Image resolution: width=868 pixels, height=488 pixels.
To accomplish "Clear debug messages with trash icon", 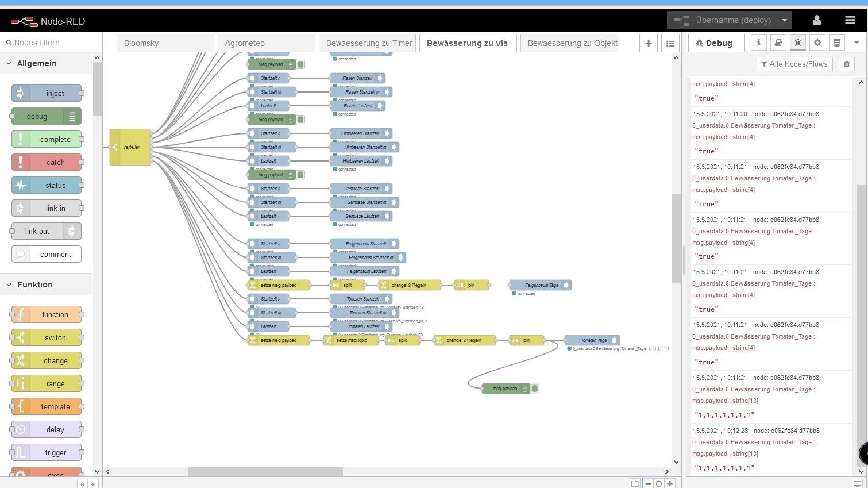I will [x=846, y=64].
